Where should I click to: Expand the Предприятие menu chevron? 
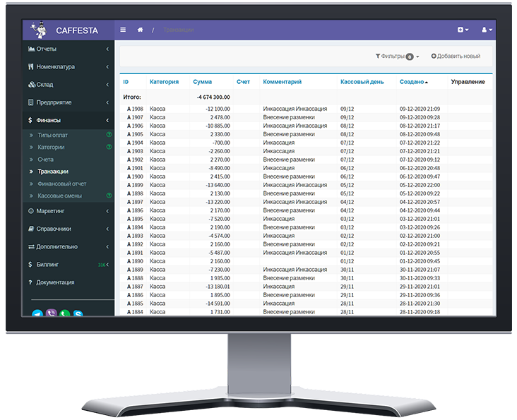[x=107, y=102]
